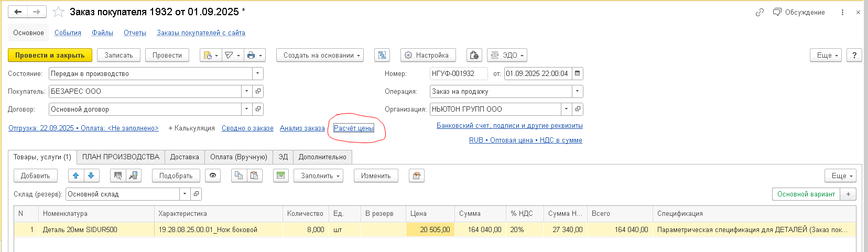Open the Заполнить dropdown menu
Image resolution: width=868 pixels, height=252 pixels.
tap(318, 176)
